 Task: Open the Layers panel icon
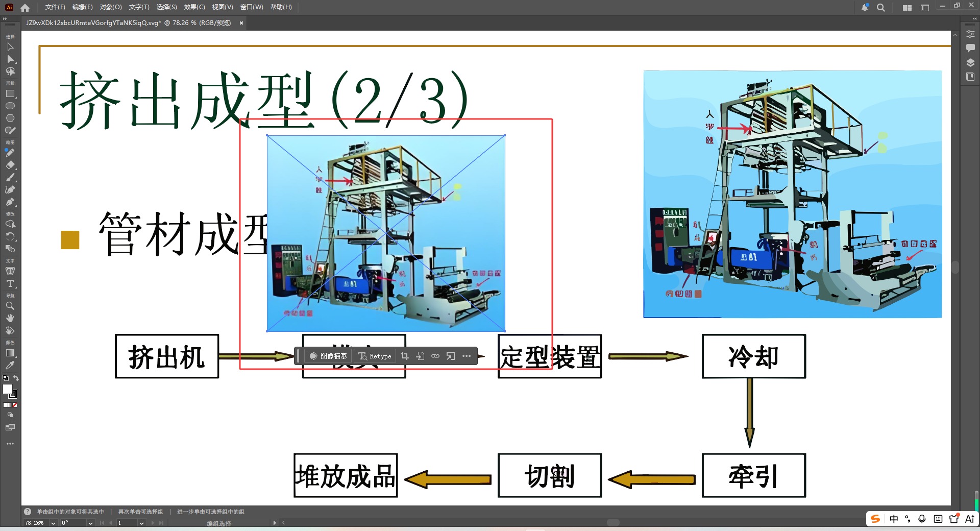point(969,62)
